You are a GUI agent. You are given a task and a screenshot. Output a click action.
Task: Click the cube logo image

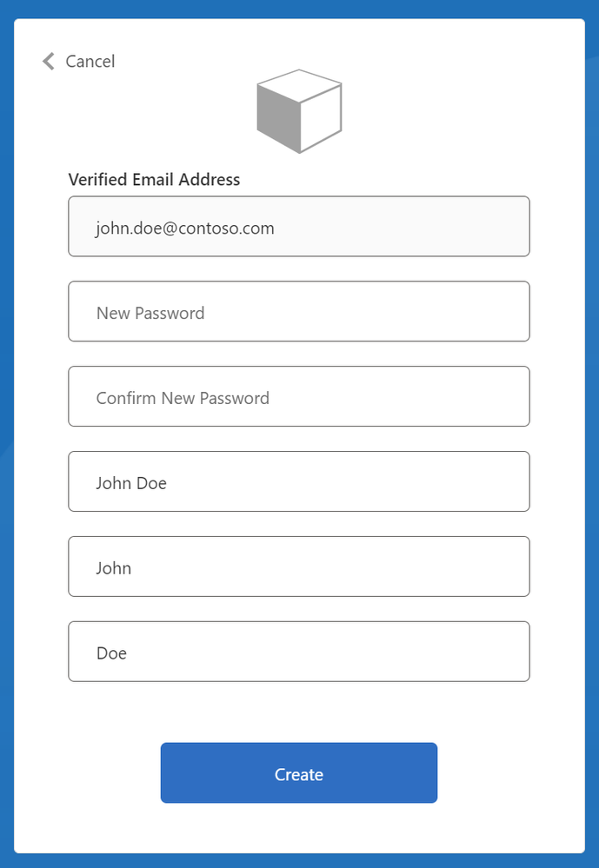point(299,111)
